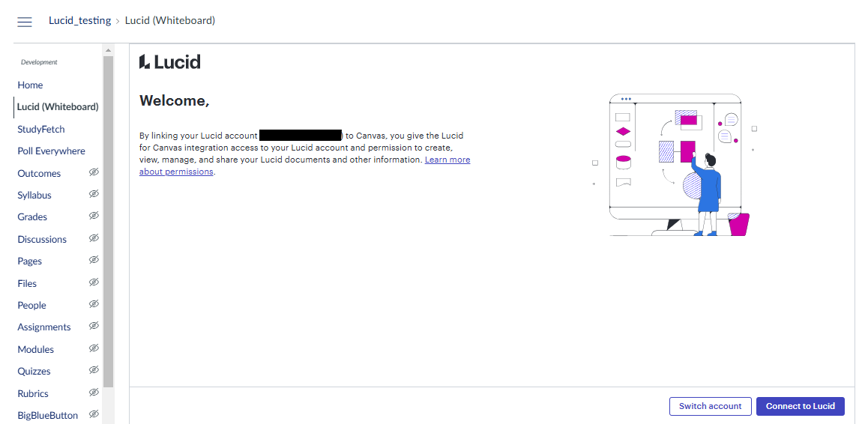Select Lucid (Whiteboard) in the sidebar
868x424 pixels.
coord(58,107)
